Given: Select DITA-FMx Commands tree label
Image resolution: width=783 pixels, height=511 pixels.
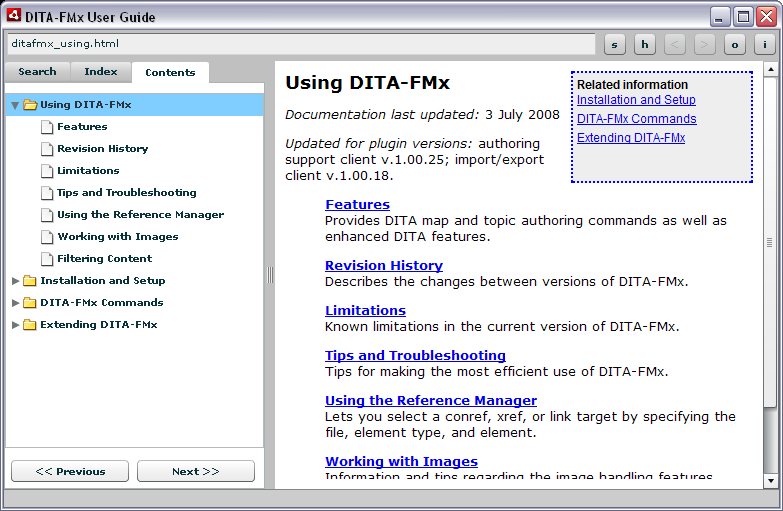Looking at the screenshot, I should [x=102, y=303].
